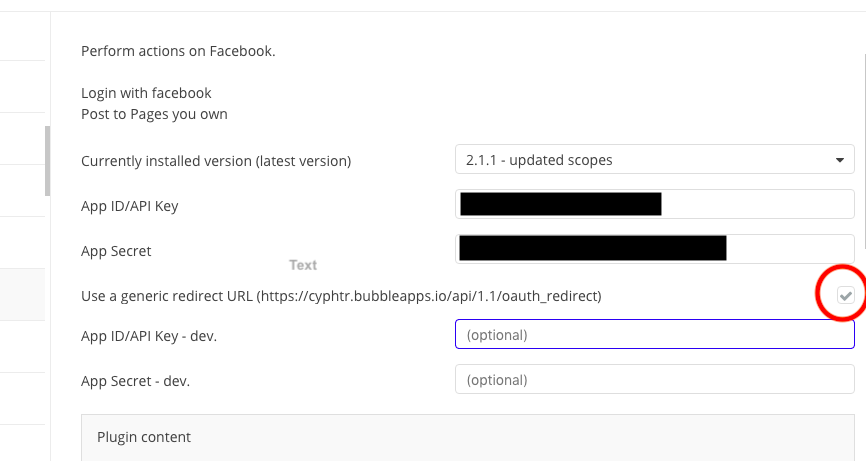Viewport: 866px width, 461px height.
Task: Click the 'Perform actions on Facebook.' description
Action: 178,51
